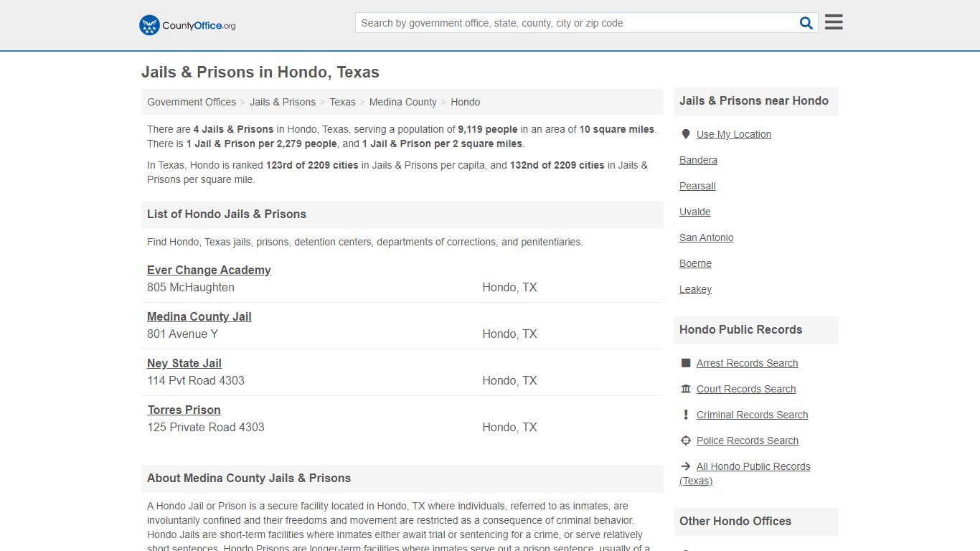
Task: Click the 125 Private Road 4303 address
Action: (x=206, y=427)
